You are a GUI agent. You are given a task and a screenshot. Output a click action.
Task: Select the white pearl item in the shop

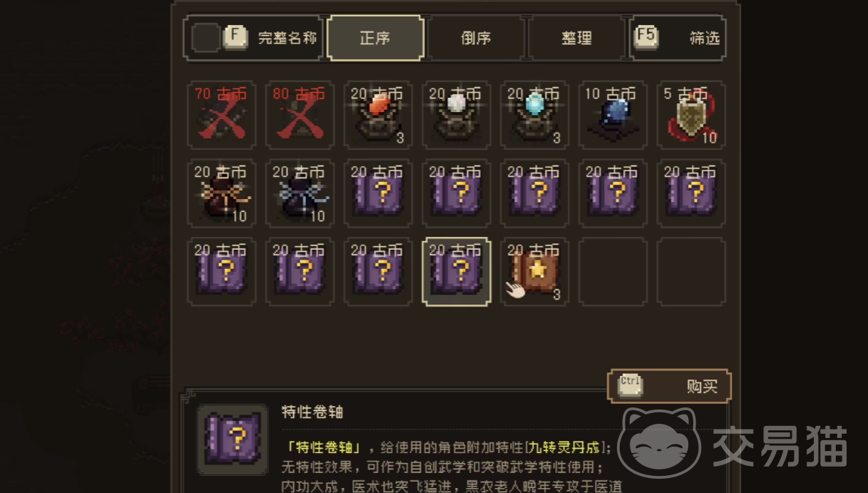coord(456,115)
